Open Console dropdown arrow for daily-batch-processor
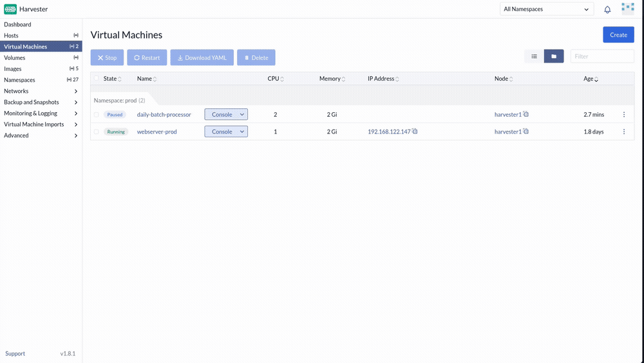The width and height of the screenshot is (644, 363). pyautogui.click(x=242, y=115)
